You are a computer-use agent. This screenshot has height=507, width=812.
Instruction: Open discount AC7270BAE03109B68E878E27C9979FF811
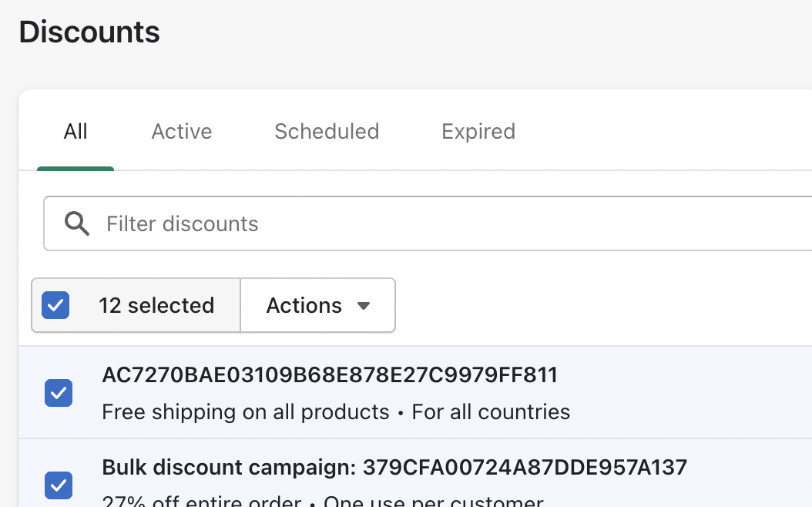coord(330,375)
